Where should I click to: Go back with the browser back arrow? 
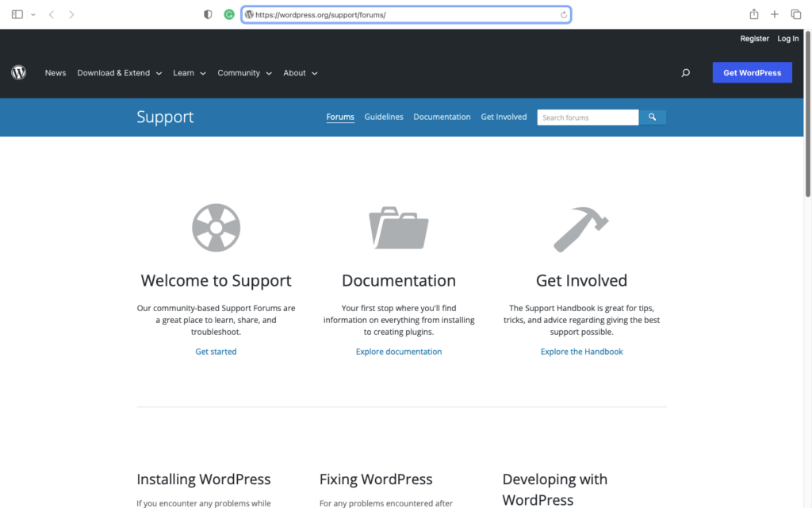52,14
